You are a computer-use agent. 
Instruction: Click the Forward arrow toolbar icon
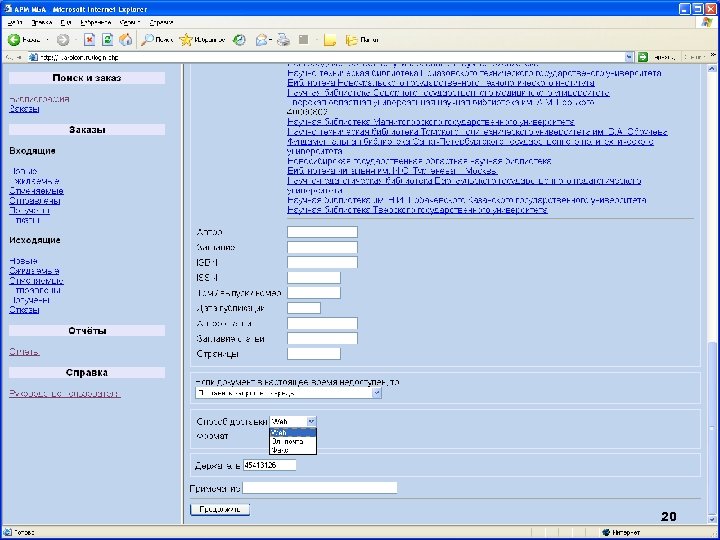point(63,40)
